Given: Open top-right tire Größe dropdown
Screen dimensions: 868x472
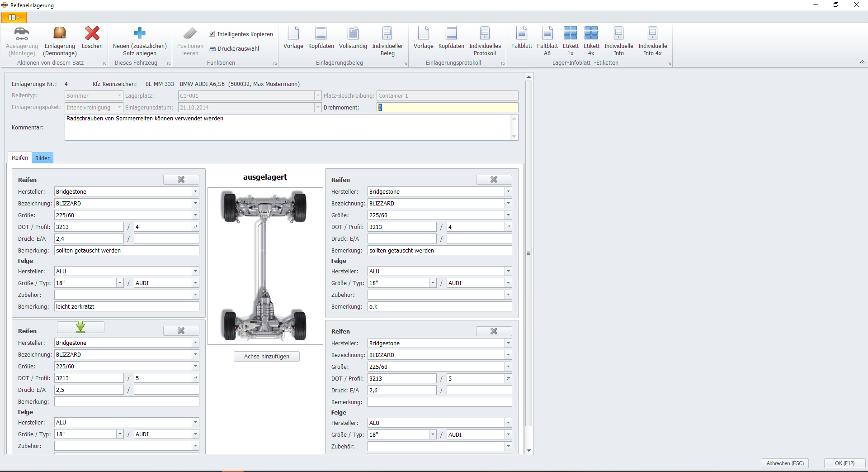Looking at the screenshot, I should (x=508, y=215).
